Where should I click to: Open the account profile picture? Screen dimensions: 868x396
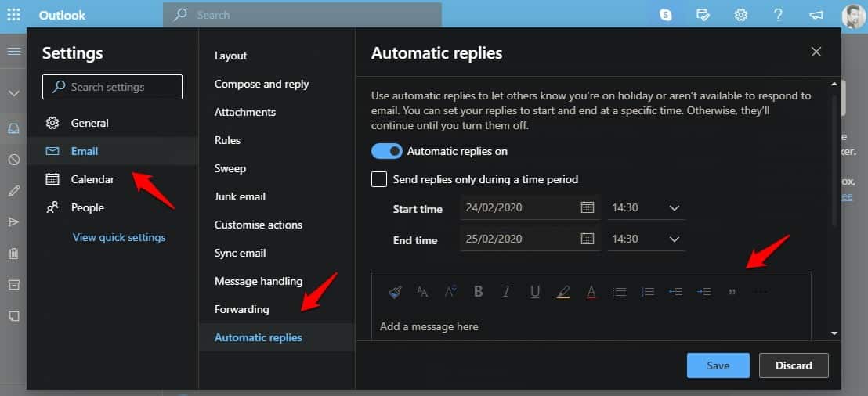click(x=853, y=16)
